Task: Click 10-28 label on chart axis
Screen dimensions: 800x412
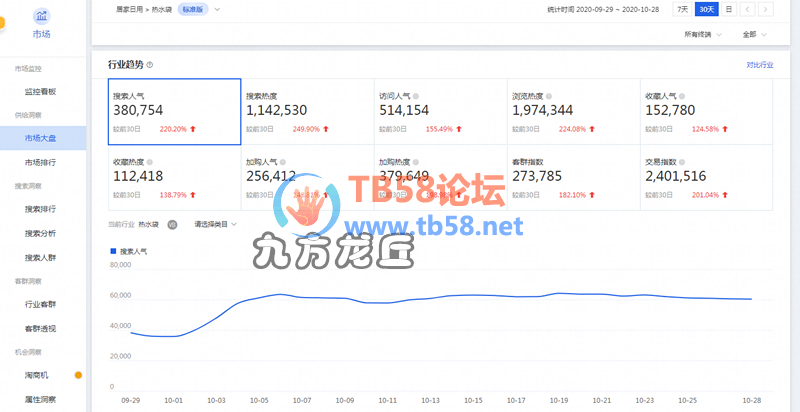Action: pyautogui.click(x=751, y=401)
